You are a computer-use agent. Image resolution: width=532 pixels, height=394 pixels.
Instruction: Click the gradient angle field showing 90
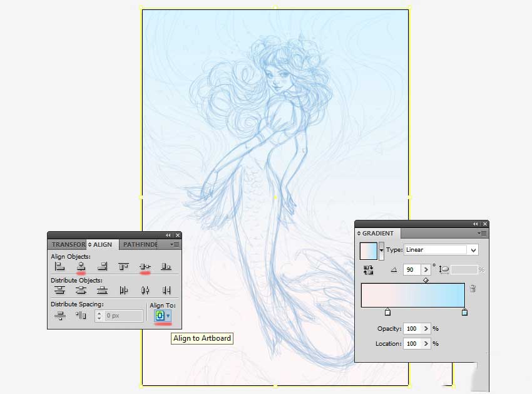coord(412,270)
